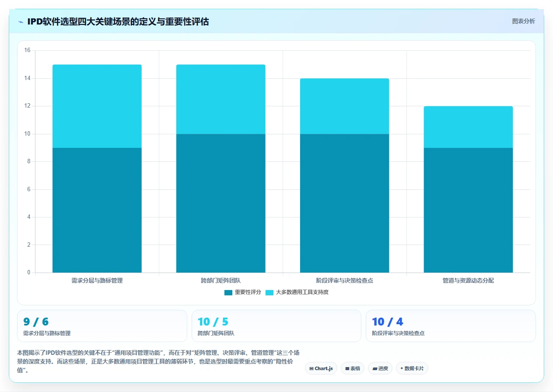Click the x-axis label 跨部门矩阵团队
Image resolution: width=553 pixels, height=392 pixels.
(x=220, y=280)
